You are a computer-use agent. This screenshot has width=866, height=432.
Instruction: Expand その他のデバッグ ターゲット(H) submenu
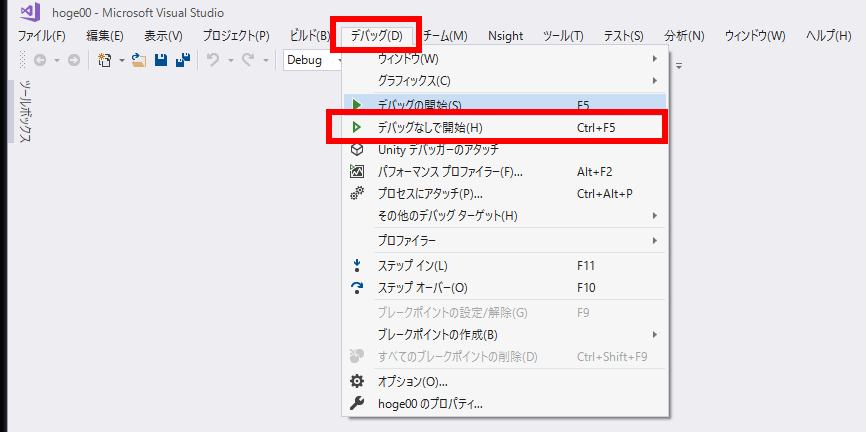tap(505, 215)
